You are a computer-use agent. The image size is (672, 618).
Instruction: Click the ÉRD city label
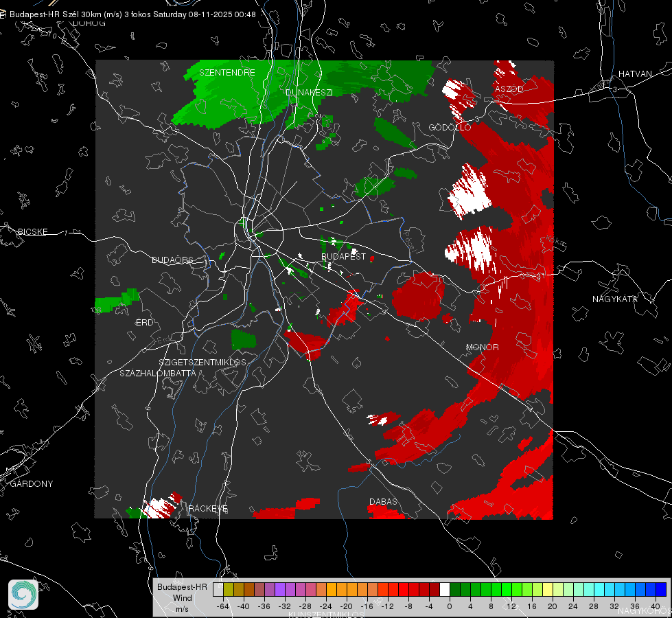(x=144, y=323)
